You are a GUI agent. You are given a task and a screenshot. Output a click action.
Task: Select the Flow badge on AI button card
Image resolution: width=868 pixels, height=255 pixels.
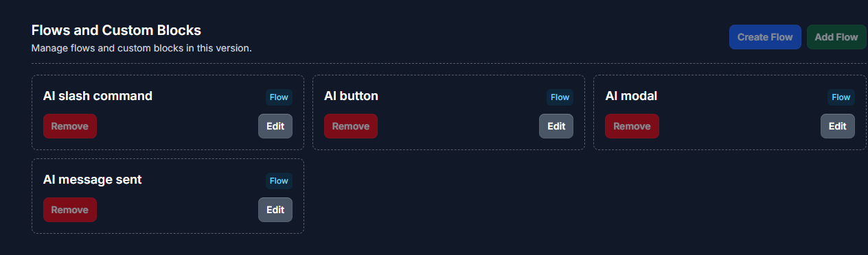click(x=560, y=97)
